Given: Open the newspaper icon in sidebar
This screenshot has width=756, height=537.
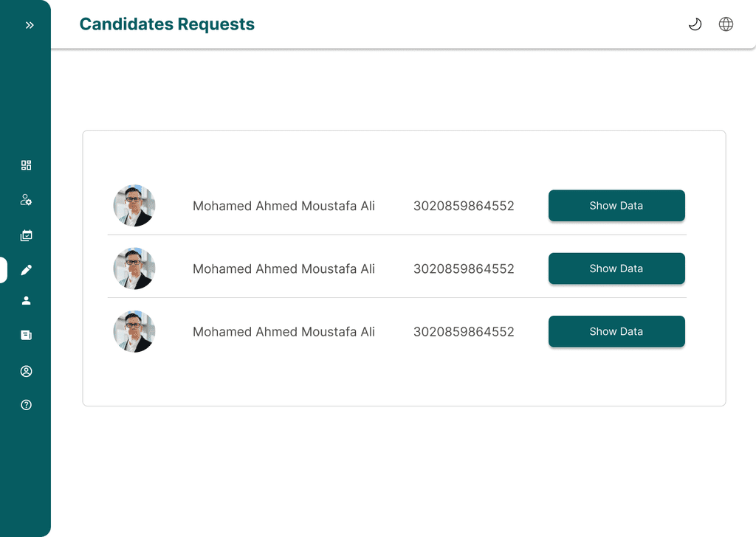Looking at the screenshot, I should pyautogui.click(x=27, y=335).
